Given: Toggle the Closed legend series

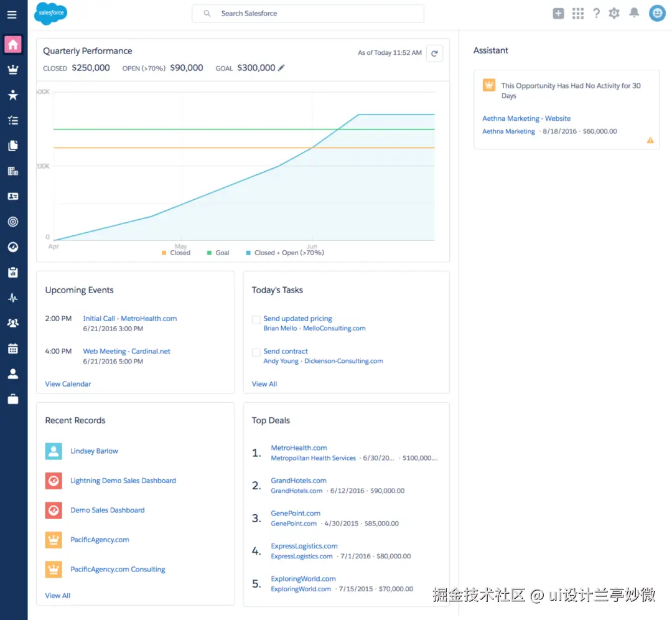Looking at the screenshot, I should coord(176,253).
